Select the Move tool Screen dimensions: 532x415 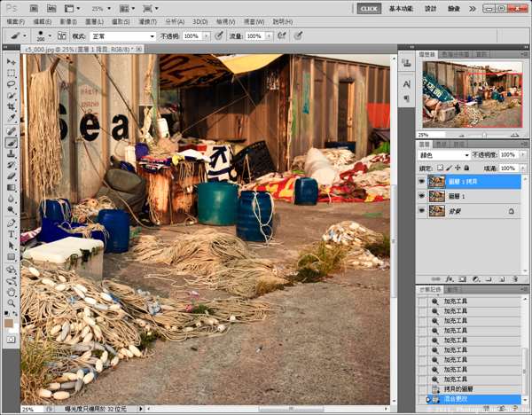click(12, 61)
